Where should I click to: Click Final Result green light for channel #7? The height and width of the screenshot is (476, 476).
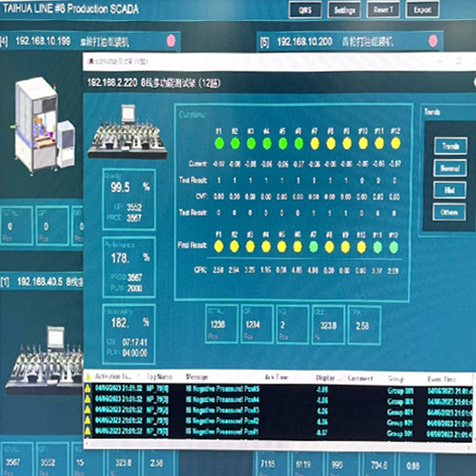(x=314, y=247)
